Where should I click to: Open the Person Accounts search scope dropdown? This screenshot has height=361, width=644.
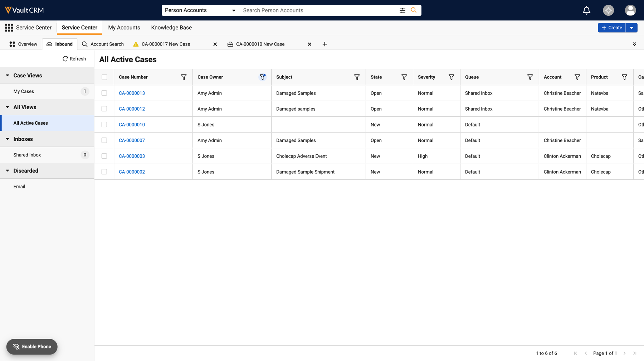(200, 10)
